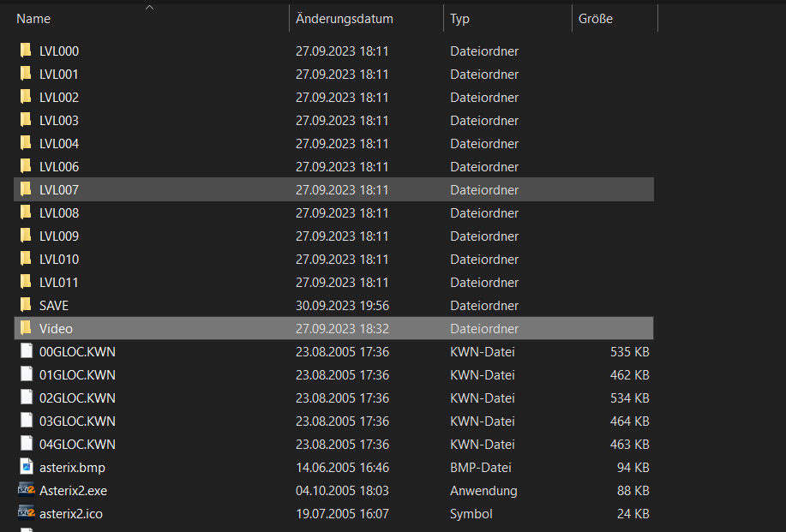Click the LVL000 folder icon
The height and width of the screenshot is (532, 786).
[x=26, y=51]
